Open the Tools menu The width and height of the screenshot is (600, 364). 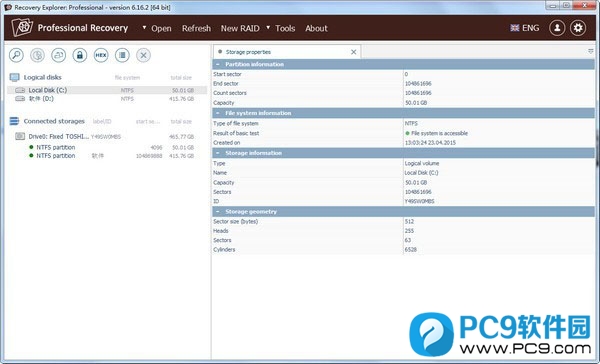tap(285, 28)
